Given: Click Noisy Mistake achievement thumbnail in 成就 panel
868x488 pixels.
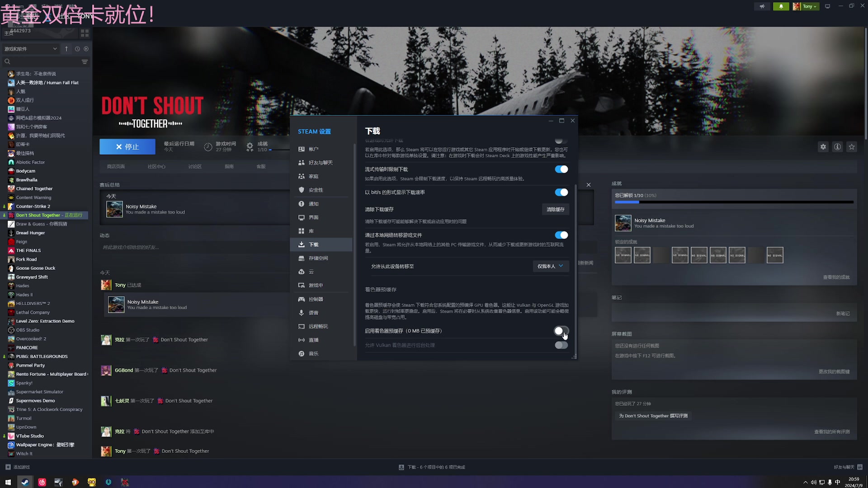Looking at the screenshot, I should coord(623,223).
